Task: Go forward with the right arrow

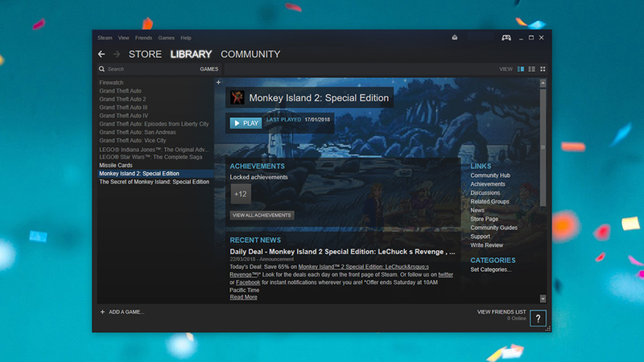Action: [117, 54]
